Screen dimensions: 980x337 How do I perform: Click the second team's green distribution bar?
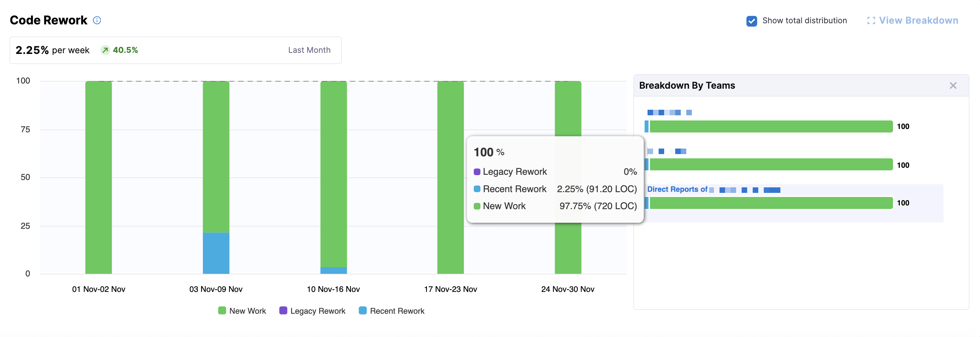click(x=771, y=164)
